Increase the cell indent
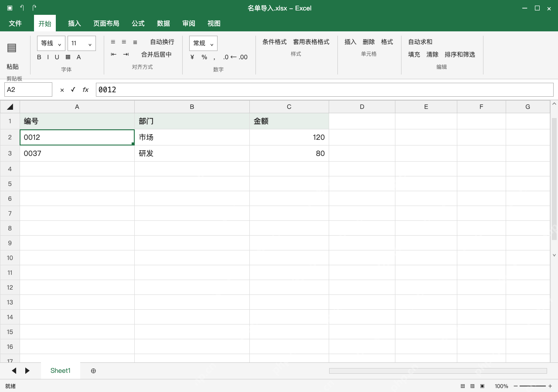This screenshot has width=558, height=392. click(x=126, y=54)
